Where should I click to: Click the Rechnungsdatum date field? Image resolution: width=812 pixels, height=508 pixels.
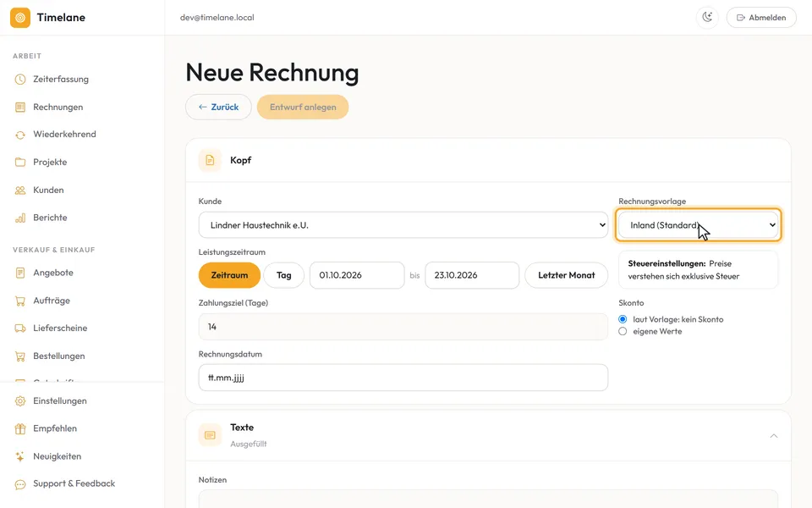pos(403,378)
